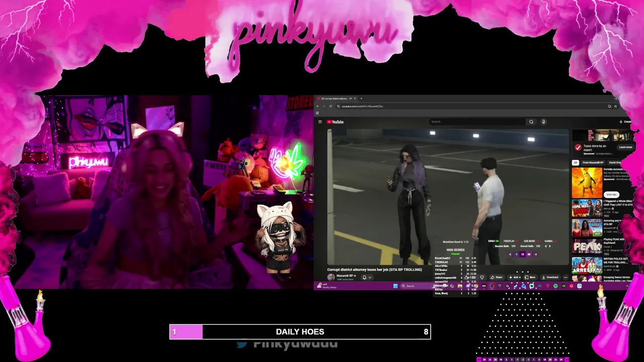Share the video with the Share button
Screen dimensions: 644x362
(496, 277)
